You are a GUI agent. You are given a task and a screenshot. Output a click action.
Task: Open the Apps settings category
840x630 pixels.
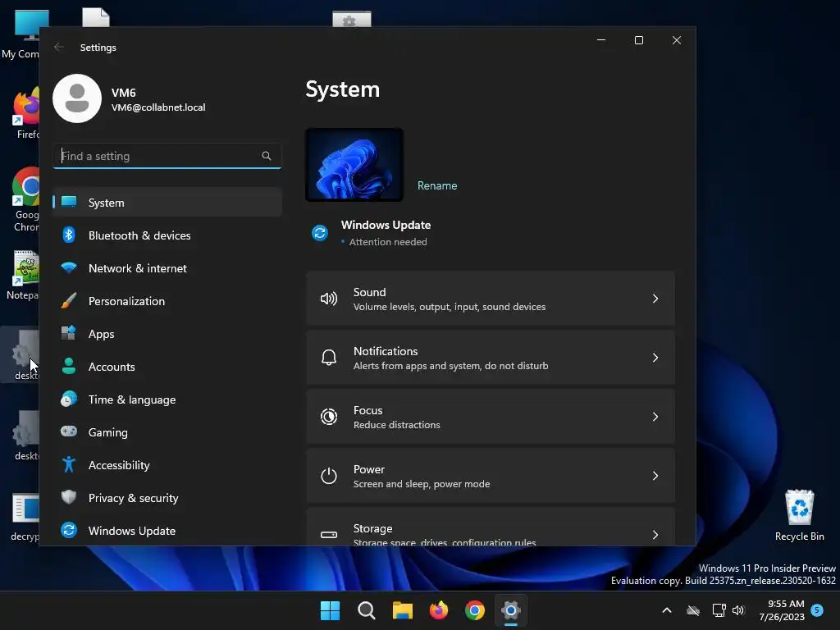pos(167,334)
